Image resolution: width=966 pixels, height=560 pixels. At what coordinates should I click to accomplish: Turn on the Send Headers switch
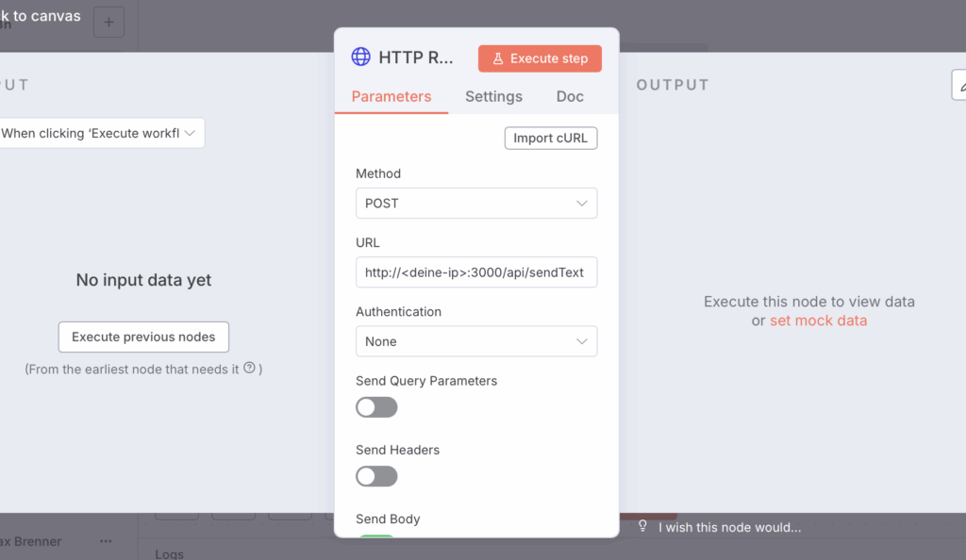point(376,476)
